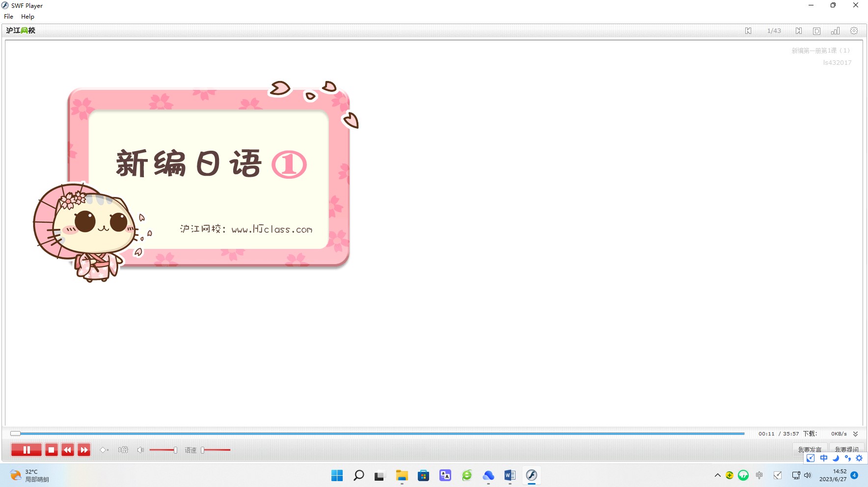Viewport: 868px width, 487px height.
Task: Open the player settings gear
Action: point(854,31)
